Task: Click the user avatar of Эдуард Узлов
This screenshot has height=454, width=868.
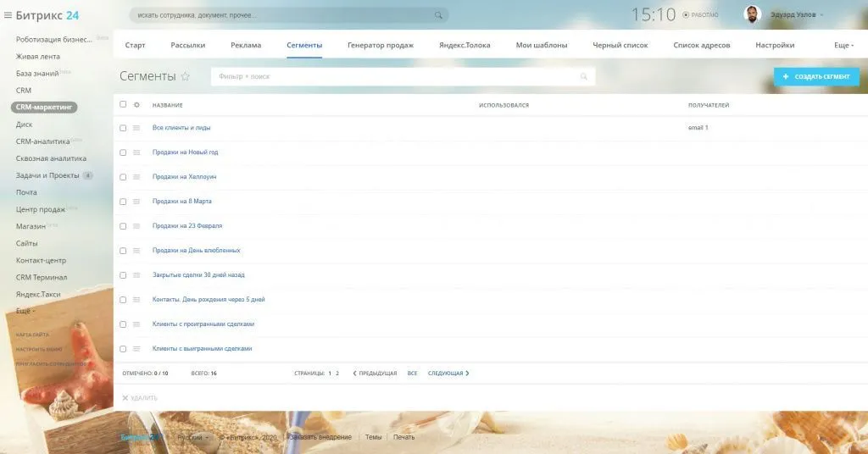Action: click(x=752, y=14)
